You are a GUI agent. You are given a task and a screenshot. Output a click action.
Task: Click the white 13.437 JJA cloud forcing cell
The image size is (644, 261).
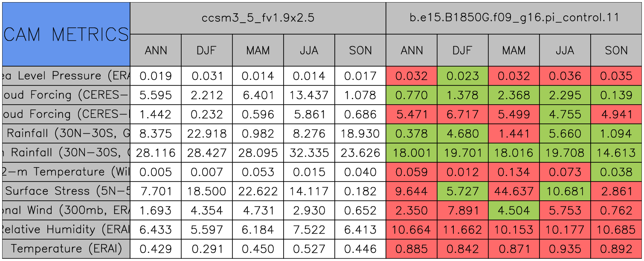309,95
